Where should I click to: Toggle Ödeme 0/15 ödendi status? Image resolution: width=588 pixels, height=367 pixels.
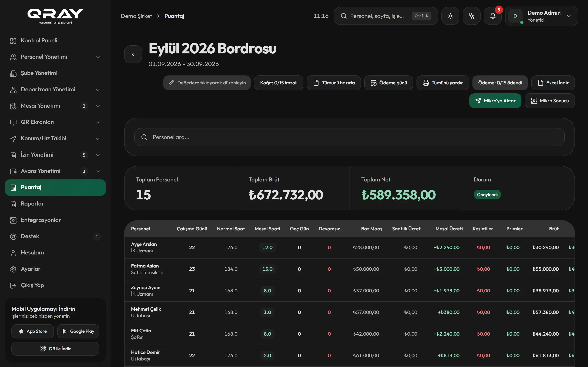[x=500, y=83]
